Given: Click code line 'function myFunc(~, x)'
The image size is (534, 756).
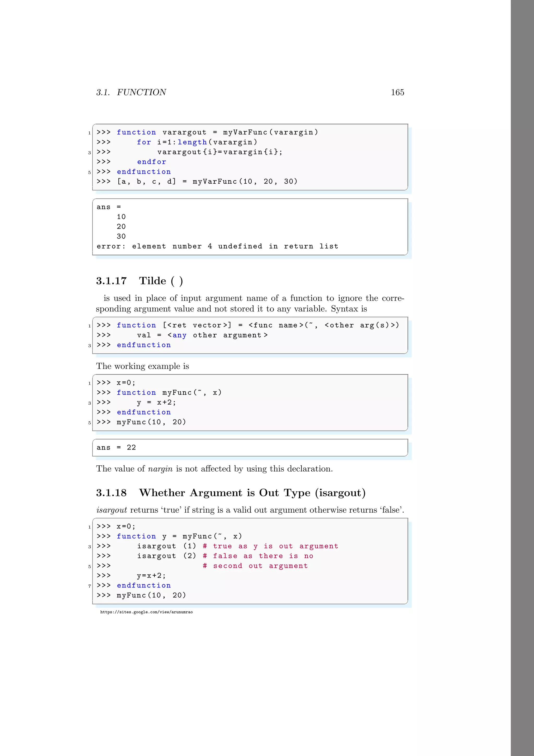Looking at the screenshot, I should pos(169,393).
